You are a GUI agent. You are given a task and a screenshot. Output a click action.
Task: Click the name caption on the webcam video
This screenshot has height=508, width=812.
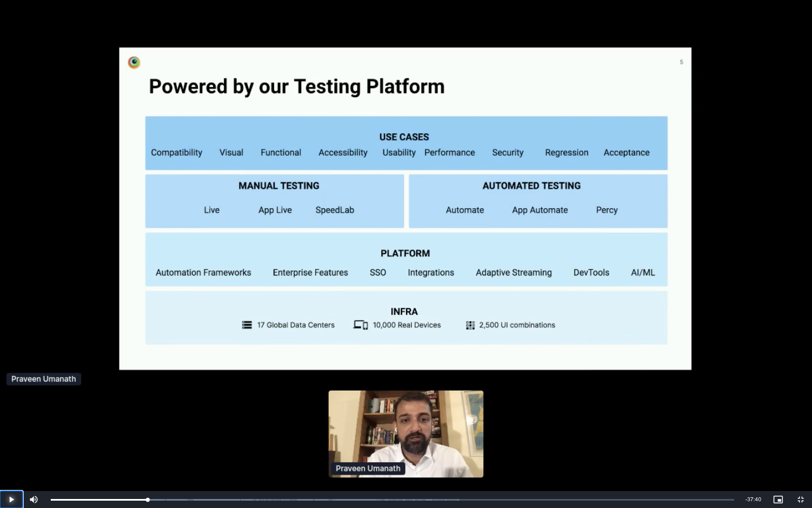[368, 468]
